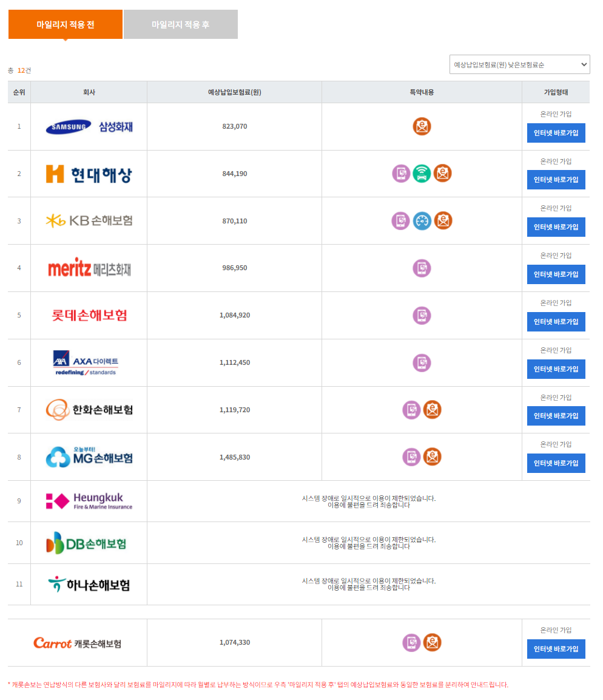Screen dimensions: 603x700
Task: Click 인터넷 바로가입 for 삼성화재
Action: click(556, 133)
